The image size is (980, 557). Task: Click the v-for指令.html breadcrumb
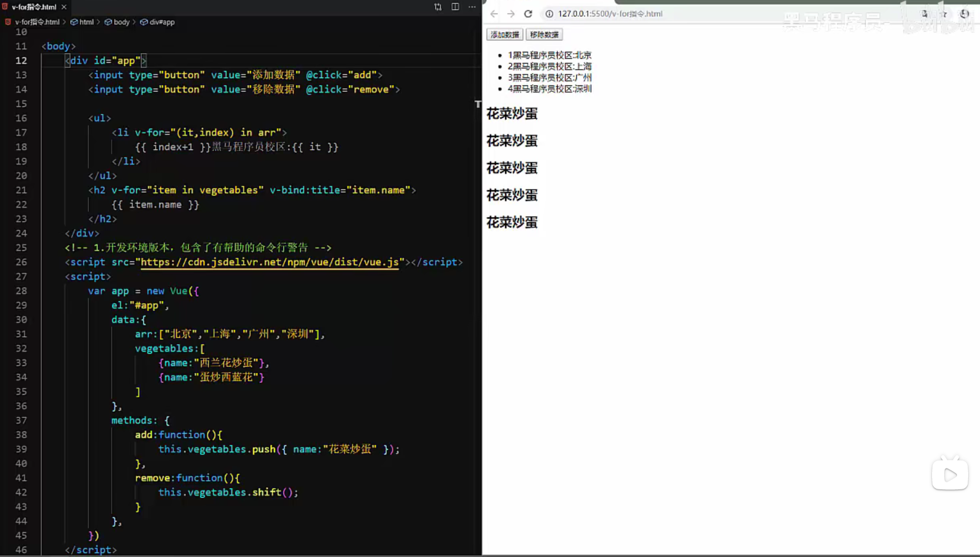[x=37, y=22]
